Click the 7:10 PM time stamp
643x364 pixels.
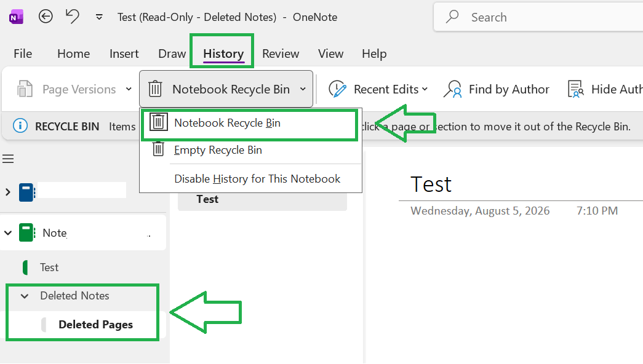point(597,211)
